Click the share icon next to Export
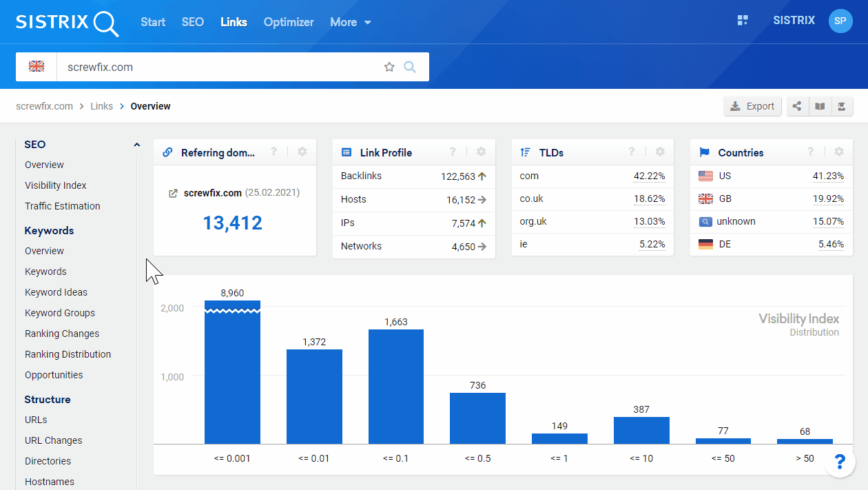 (x=797, y=106)
